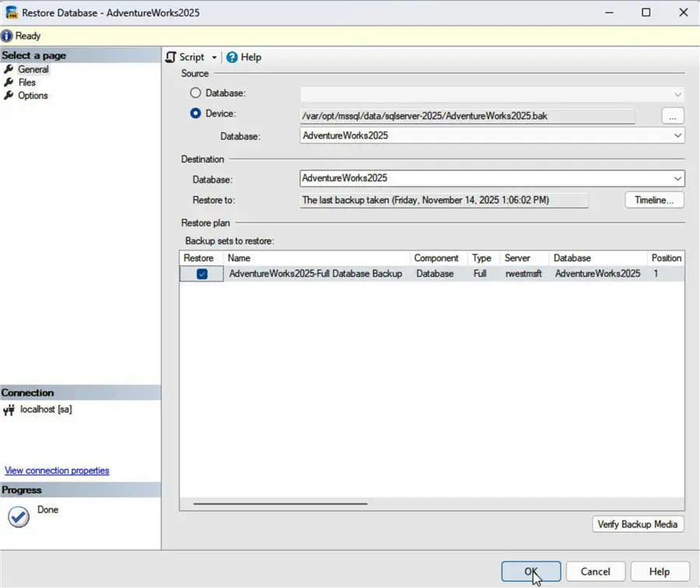Click the Type column header
Screen dimensions: 700x588
(484, 258)
